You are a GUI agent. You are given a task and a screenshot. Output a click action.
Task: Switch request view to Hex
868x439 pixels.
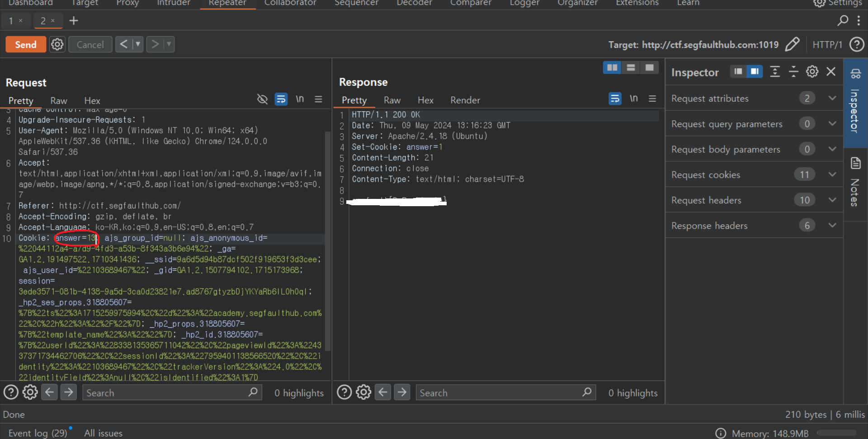click(x=92, y=100)
